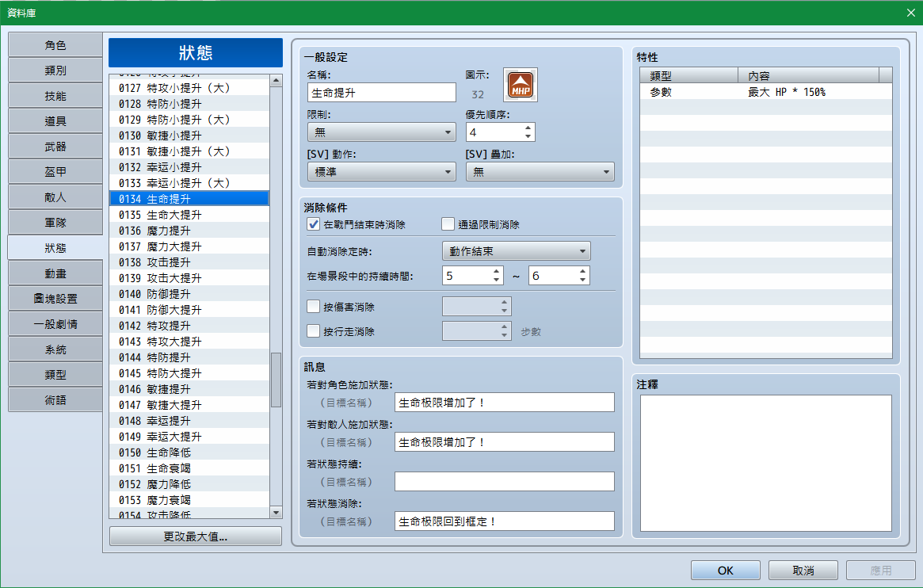
Task: Click the 名稱 input field
Action: coord(381,93)
